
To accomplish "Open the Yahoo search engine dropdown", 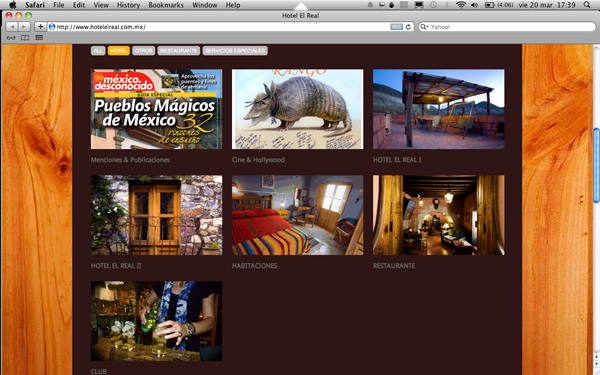I will (x=424, y=27).
